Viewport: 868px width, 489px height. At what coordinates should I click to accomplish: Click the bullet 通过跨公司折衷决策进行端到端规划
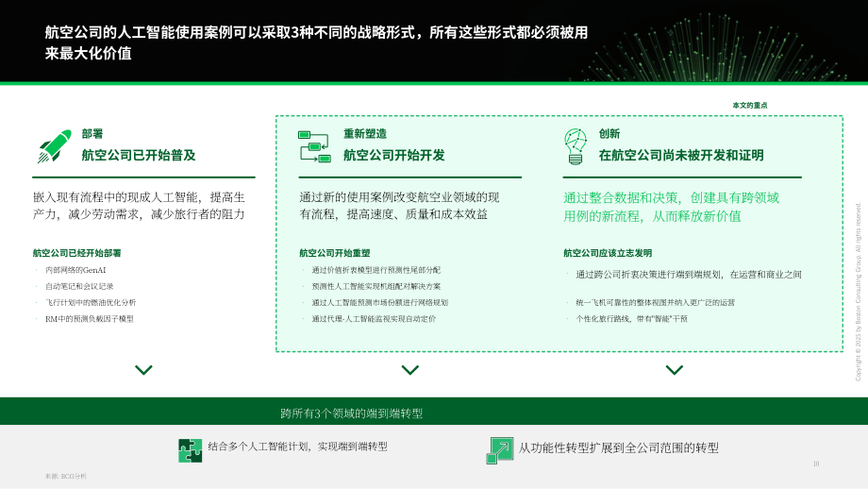pos(689,274)
